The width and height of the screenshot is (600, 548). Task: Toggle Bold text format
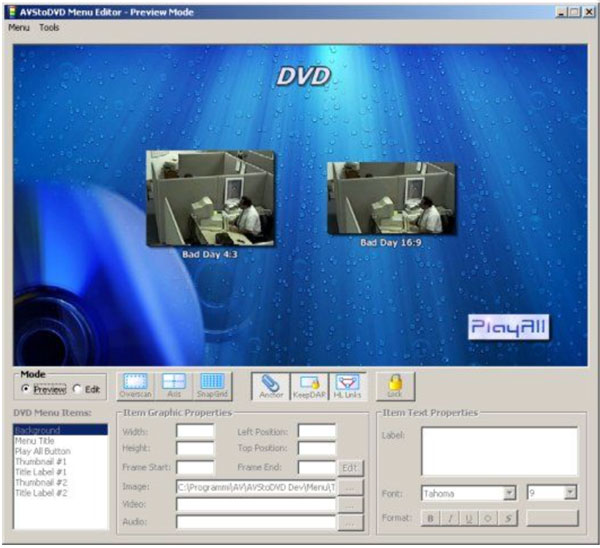point(430,518)
